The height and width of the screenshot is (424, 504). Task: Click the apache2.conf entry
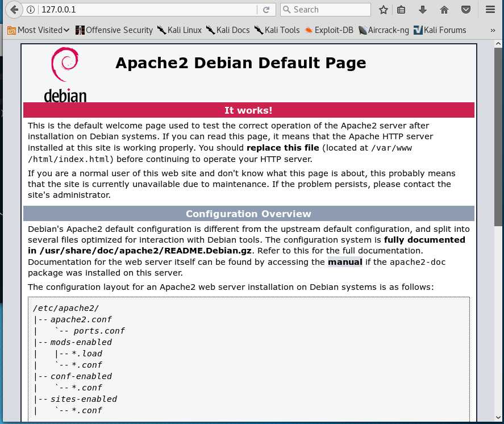tap(81, 319)
